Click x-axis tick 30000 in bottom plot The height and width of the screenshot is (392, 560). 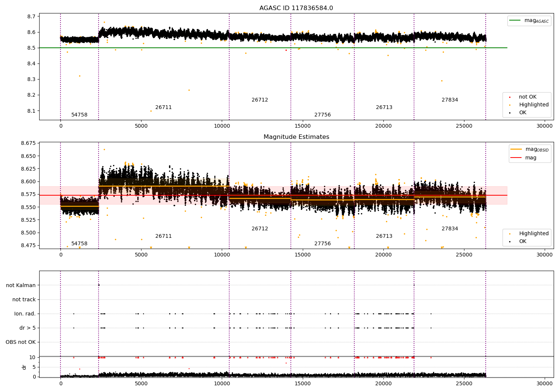pos(545,383)
